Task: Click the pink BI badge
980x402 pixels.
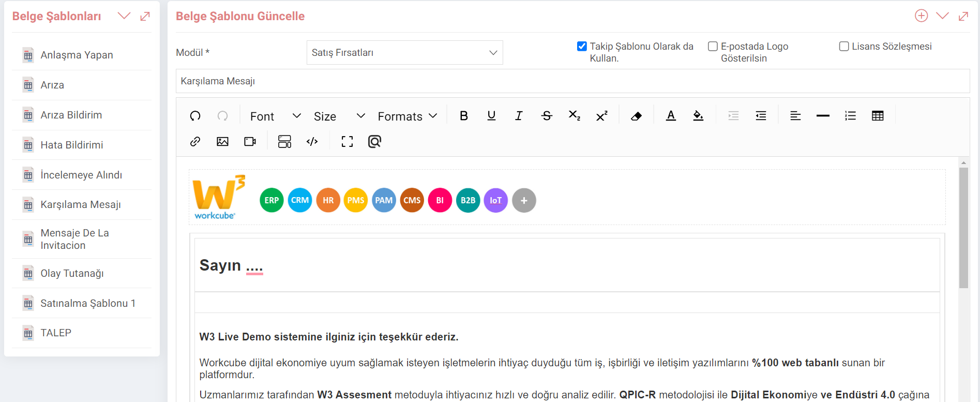Action: pyautogui.click(x=440, y=200)
